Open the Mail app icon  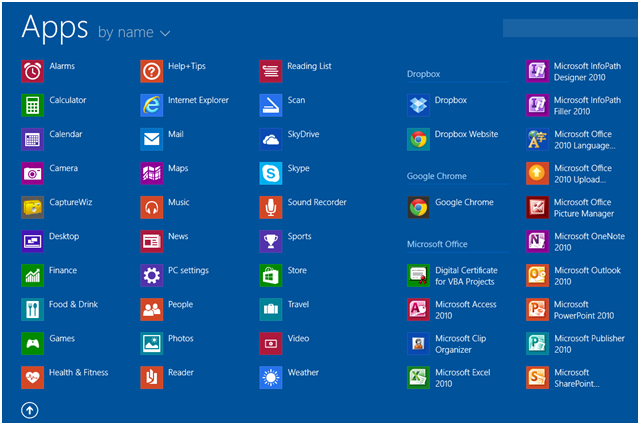tap(152, 139)
